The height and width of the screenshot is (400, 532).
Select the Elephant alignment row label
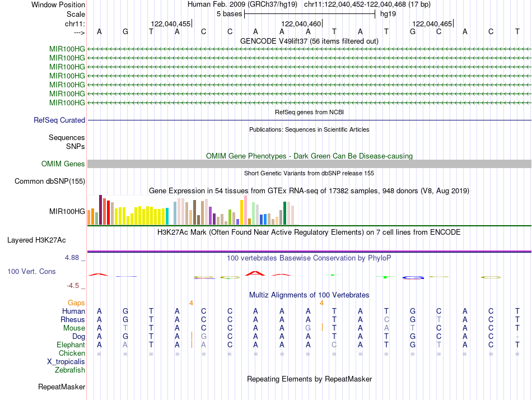point(71,345)
